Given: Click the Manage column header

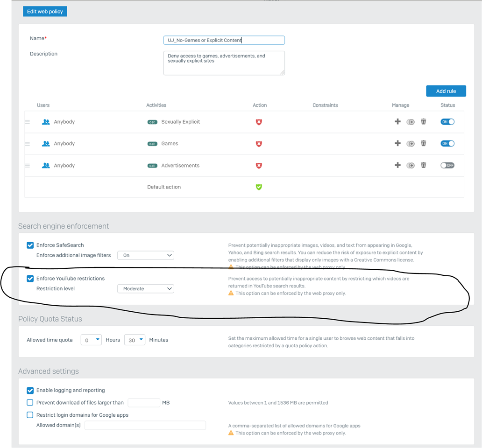Looking at the screenshot, I should click(x=401, y=105).
